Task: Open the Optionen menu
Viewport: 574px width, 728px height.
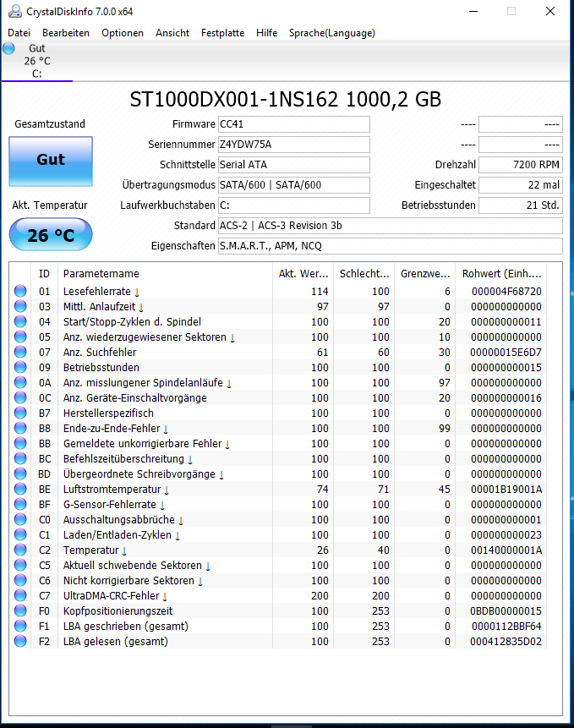Action: 123,33
